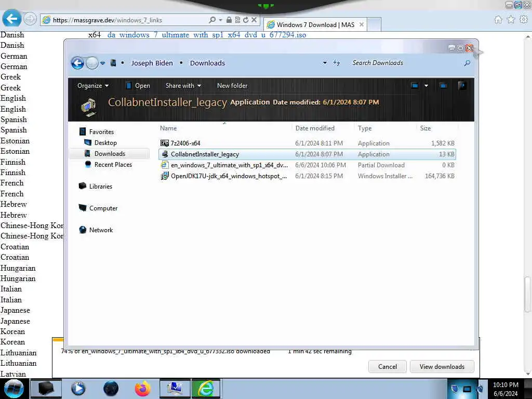Open a new Internet Explorer tab
Viewport: 532px width, 399px height.
coord(374,25)
